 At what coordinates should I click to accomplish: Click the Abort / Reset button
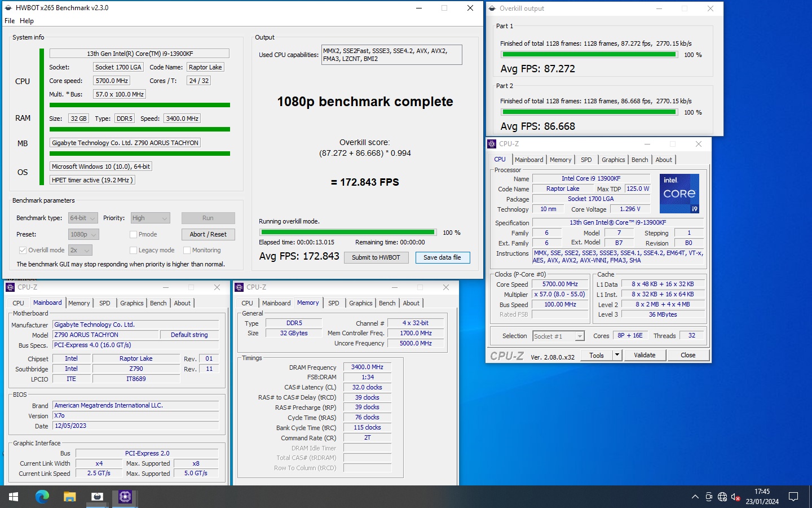tap(208, 234)
